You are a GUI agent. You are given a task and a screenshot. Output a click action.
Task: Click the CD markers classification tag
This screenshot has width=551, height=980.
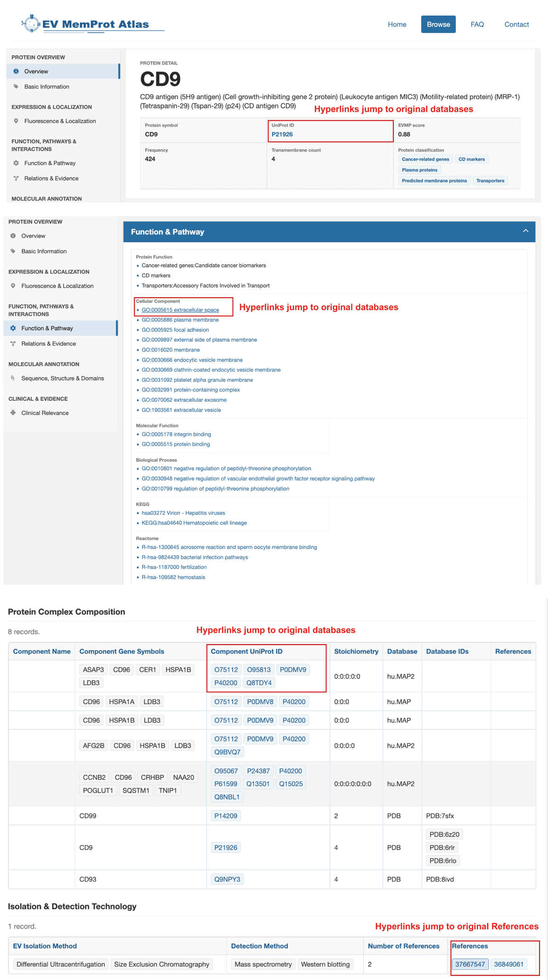(471, 159)
